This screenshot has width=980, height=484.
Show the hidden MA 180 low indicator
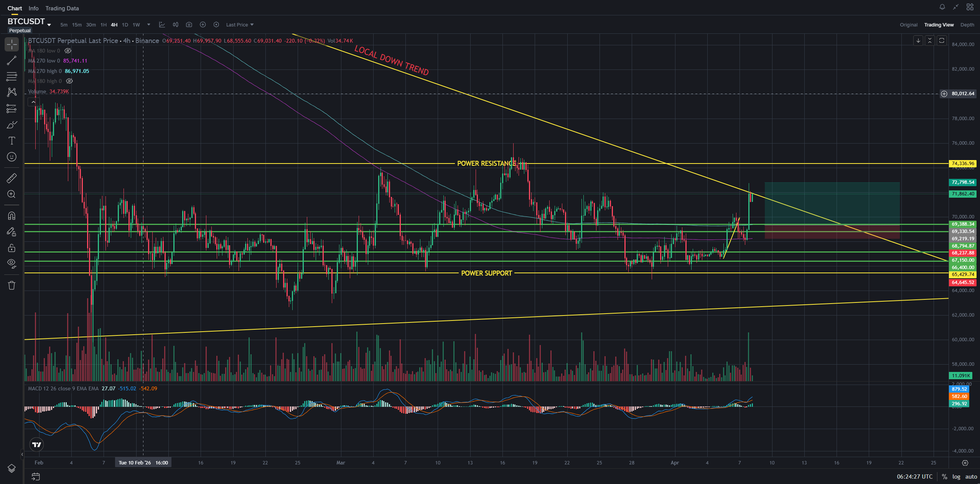tap(68, 51)
